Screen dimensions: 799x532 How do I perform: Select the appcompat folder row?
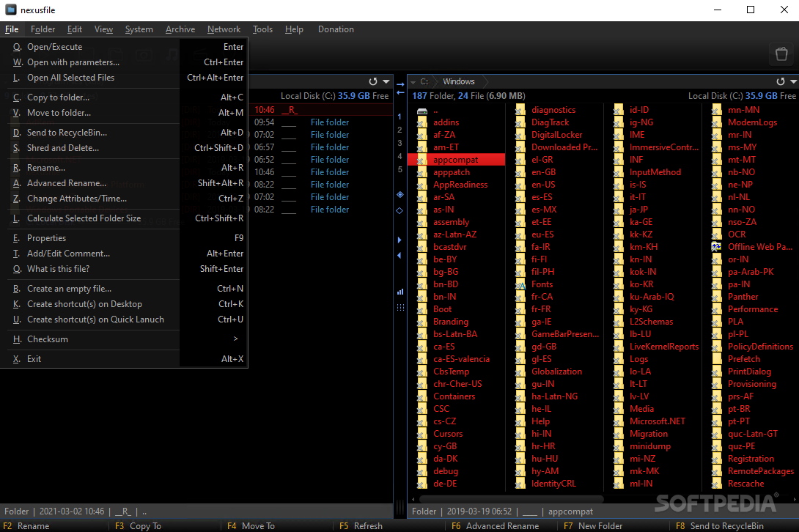pyautogui.click(x=457, y=160)
